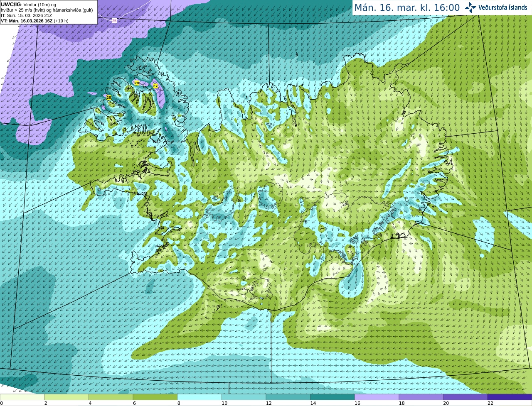Click the white contour label 25 near the legend
The width and height of the screenshot is (532, 406).
(x=114, y=20)
